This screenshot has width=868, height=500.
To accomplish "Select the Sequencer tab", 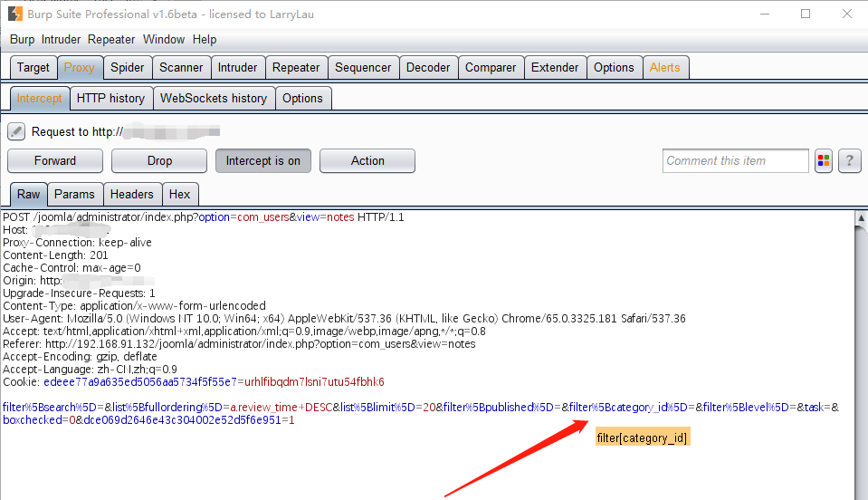I will point(363,68).
